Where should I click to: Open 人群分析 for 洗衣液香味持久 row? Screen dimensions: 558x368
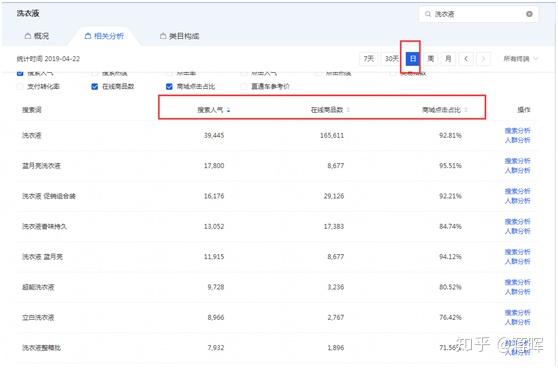(x=517, y=231)
